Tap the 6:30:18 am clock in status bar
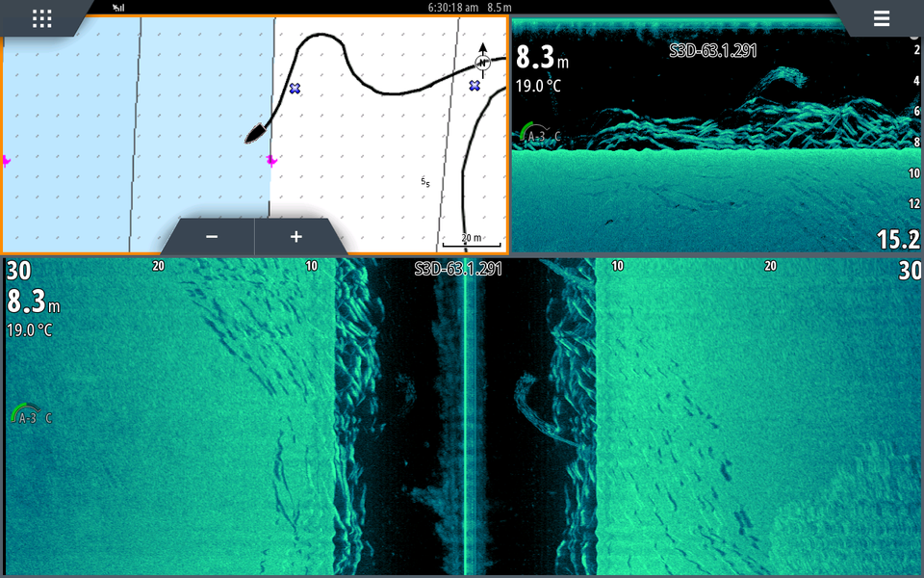This screenshot has height=578, width=924. pos(452,7)
